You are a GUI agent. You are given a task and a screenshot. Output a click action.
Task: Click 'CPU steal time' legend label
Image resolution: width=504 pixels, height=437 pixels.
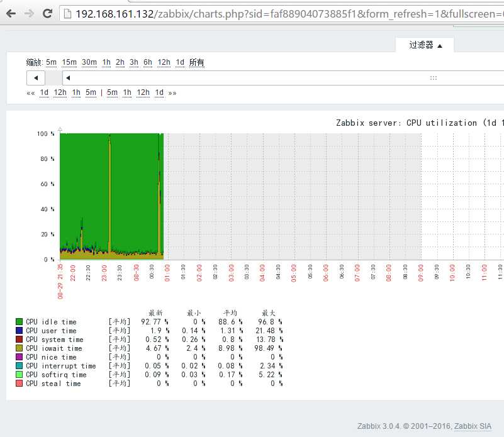[x=53, y=384]
